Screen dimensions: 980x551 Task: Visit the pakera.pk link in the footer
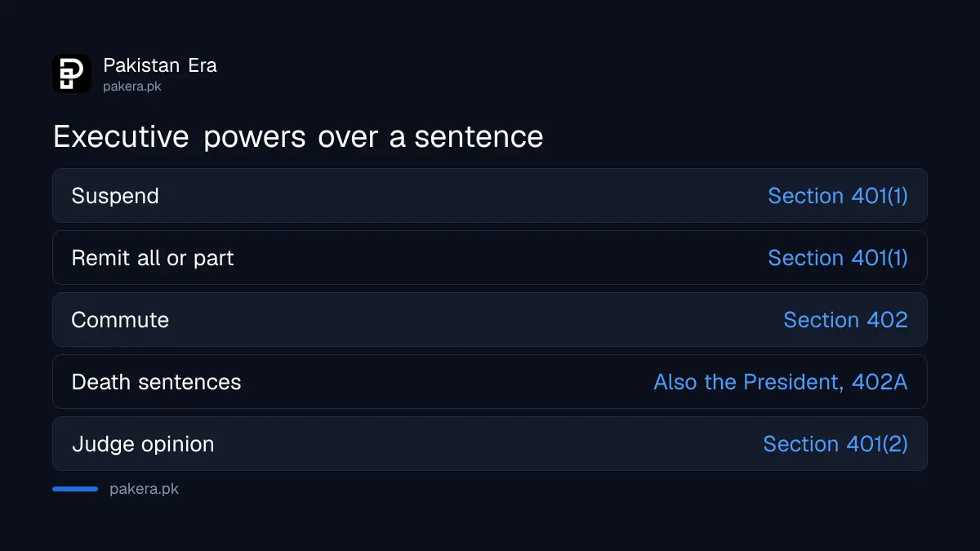point(144,489)
